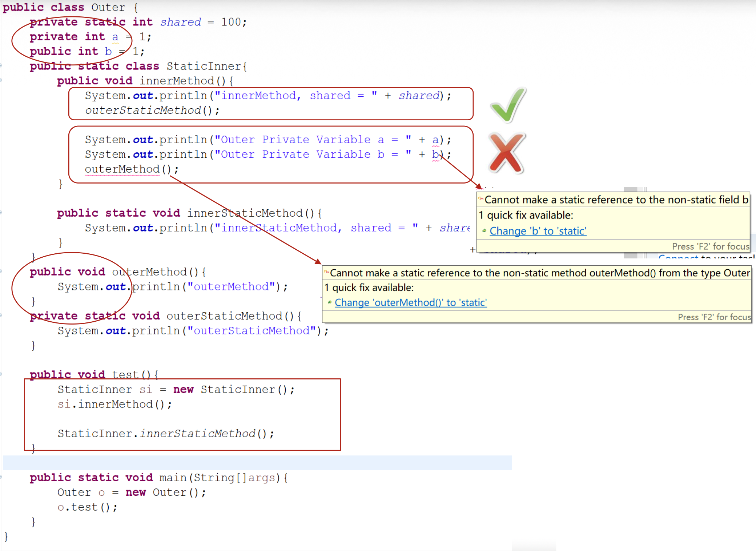
Task: Apply the Change 'b' to 'static' fix
Action: (538, 231)
